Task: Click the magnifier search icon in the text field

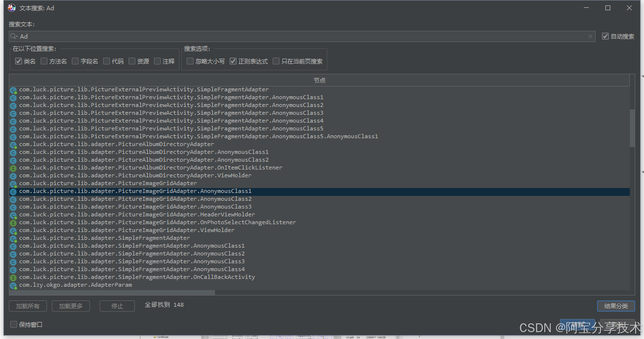Action: [14, 36]
